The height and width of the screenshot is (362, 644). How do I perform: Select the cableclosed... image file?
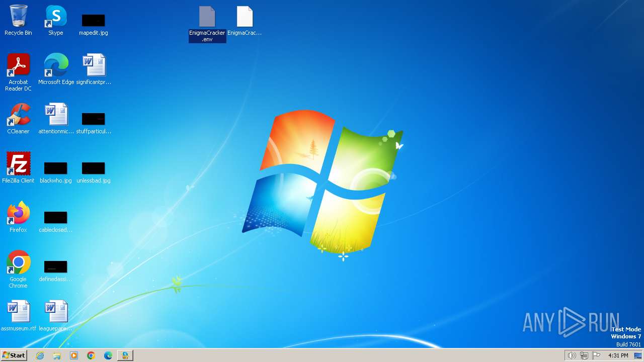55,221
